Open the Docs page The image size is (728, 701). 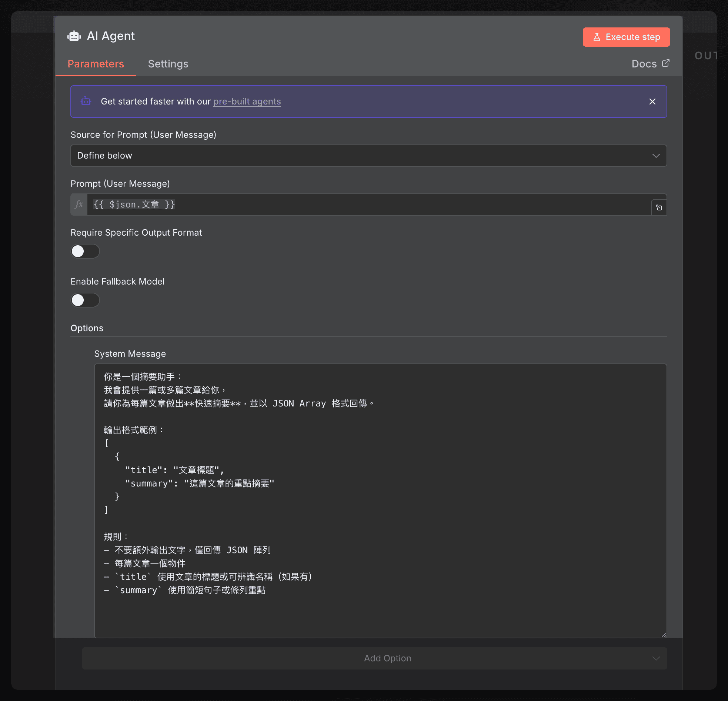pos(644,64)
